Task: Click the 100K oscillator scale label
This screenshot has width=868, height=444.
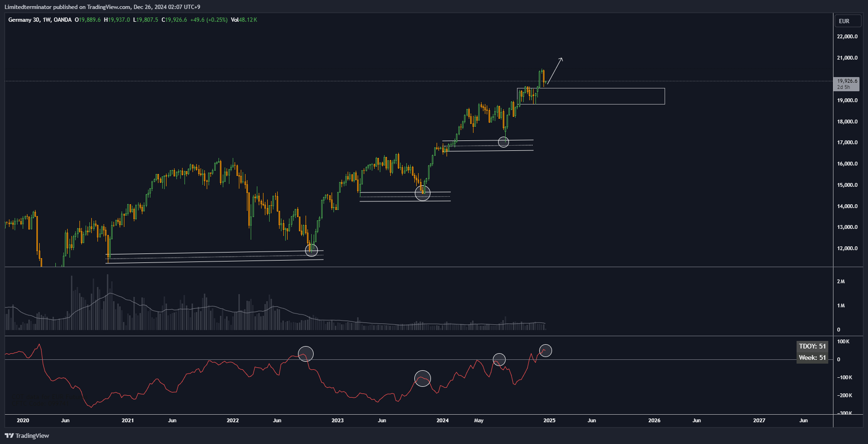Action: pyautogui.click(x=843, y=341)
